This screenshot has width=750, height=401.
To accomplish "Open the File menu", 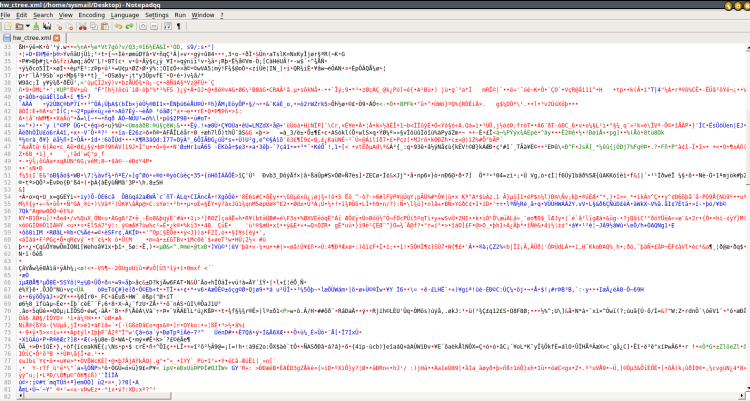I will click(5, 15).
